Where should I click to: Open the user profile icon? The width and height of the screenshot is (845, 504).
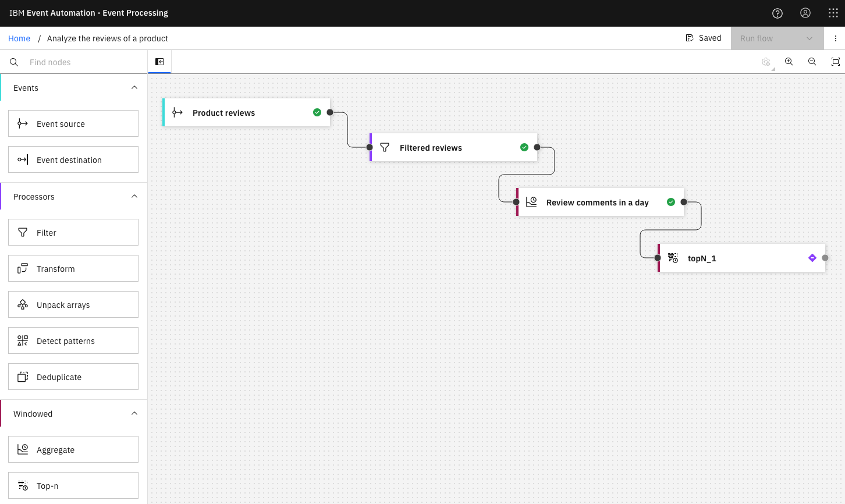point(805,13)
